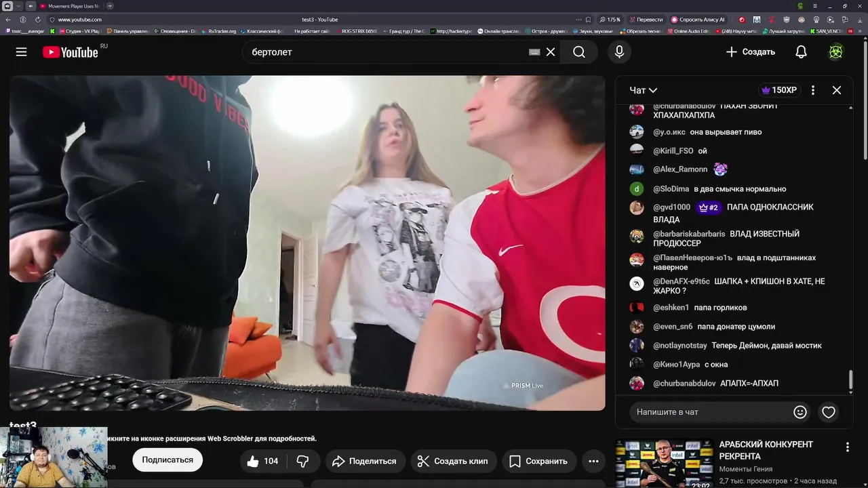Open options for the recommended video
The width and height of the screenshot is (868, 488).
[x=847, y=447]
